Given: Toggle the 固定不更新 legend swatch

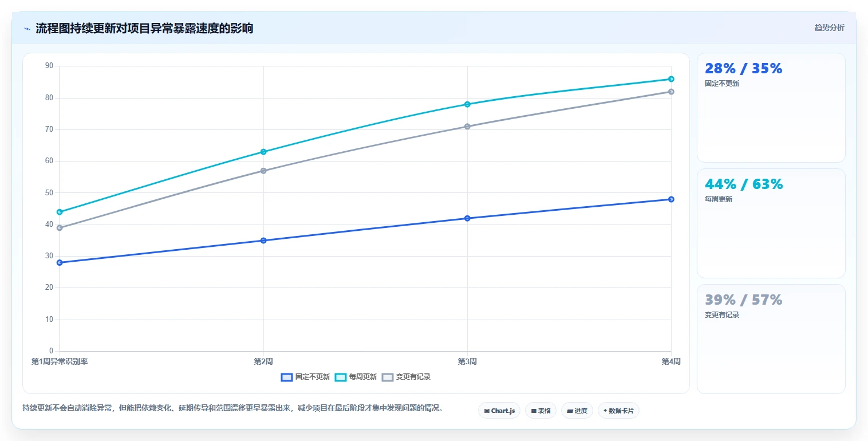Looking at the screenshot, I should [x=287, y=377].
